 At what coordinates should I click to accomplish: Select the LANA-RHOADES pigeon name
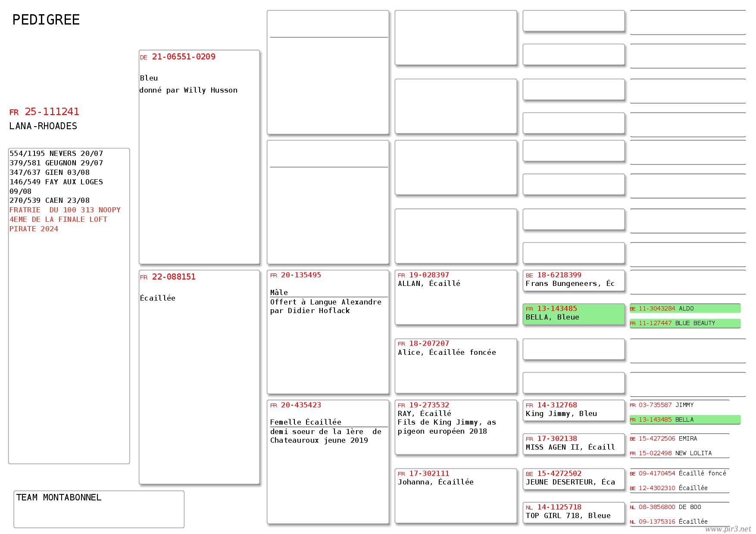43,126
